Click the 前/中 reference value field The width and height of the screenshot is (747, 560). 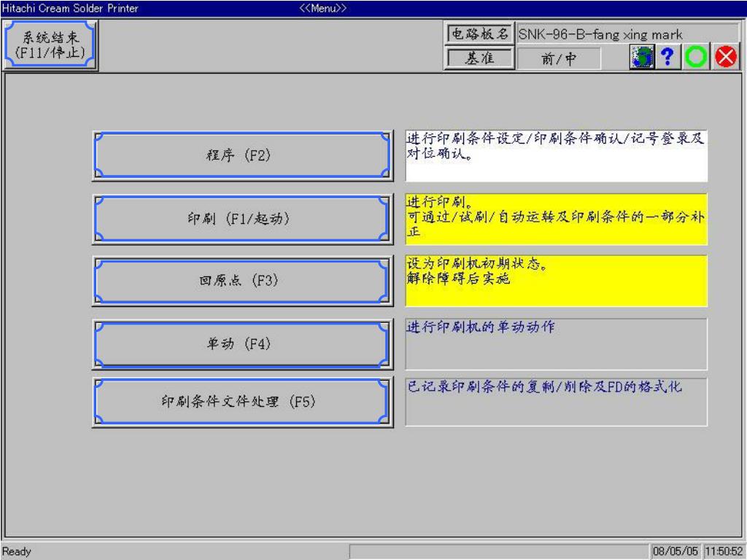pos(558,58)
